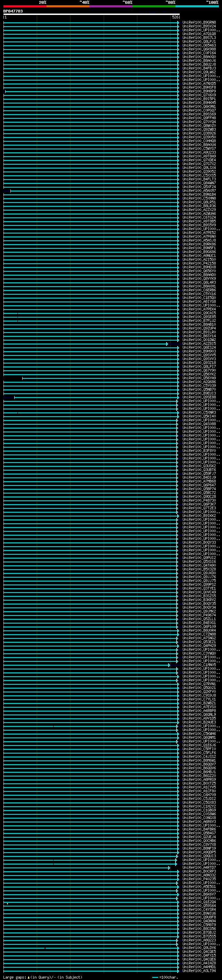Select the UniRef100_Q56YK2 label
Image resolution: width=222 pixels, height=980 pixels.
pyautogui.click(x=199, y=374)
